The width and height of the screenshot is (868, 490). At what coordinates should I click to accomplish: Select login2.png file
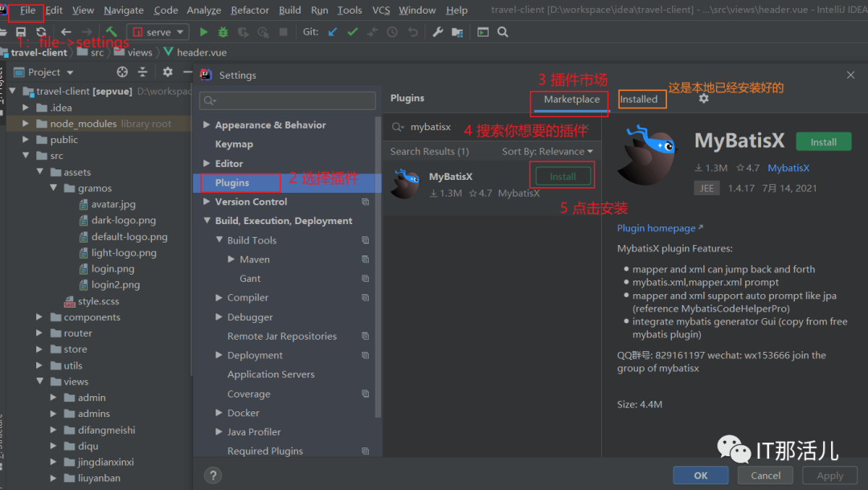coord(115,285)
